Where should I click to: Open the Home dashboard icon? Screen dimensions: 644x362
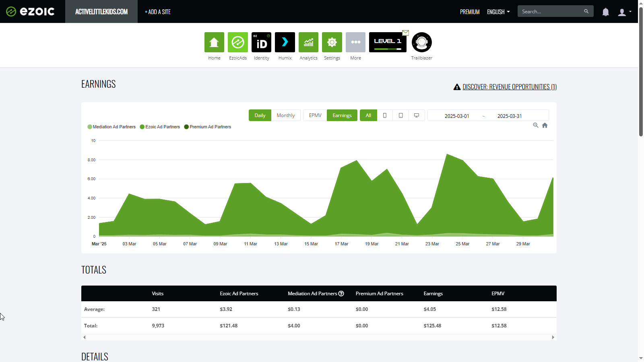[214, 42]
